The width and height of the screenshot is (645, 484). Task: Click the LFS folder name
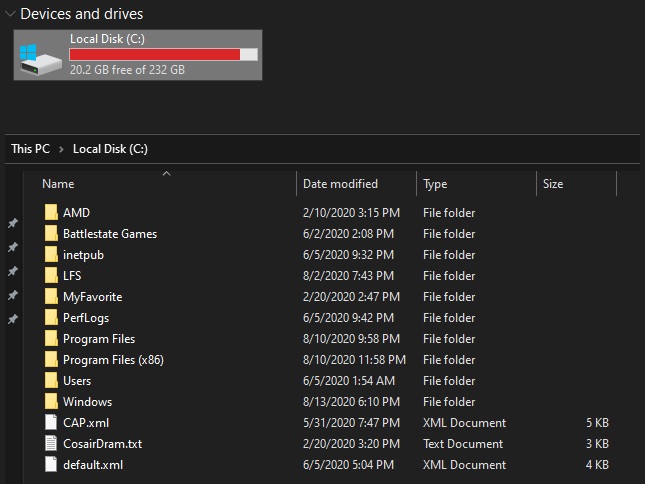coord(72,276)
